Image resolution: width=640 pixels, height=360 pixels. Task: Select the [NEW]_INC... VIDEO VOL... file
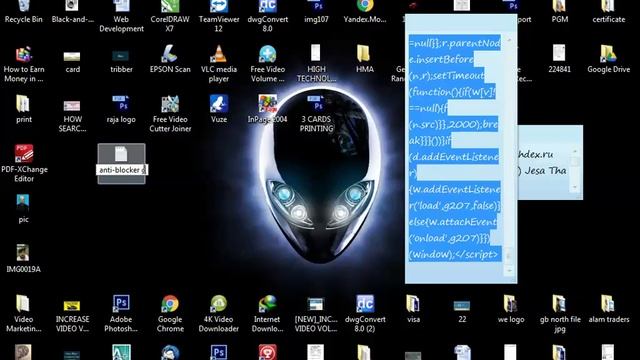316,315
